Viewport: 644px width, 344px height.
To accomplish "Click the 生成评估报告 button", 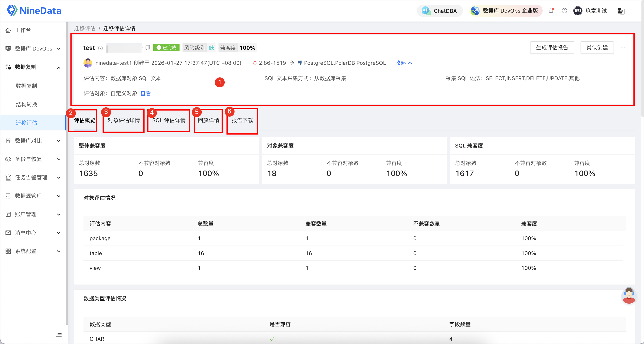I will click(552, 48).
